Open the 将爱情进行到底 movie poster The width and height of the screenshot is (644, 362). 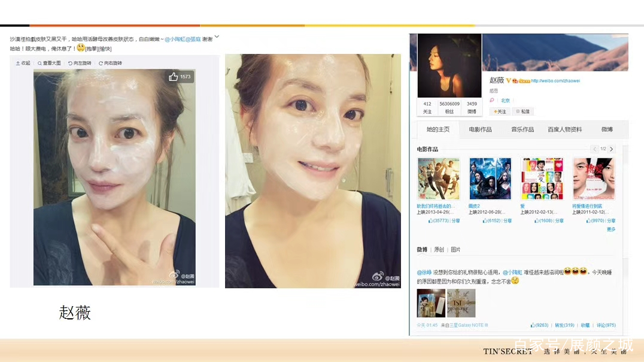(594, 179)
